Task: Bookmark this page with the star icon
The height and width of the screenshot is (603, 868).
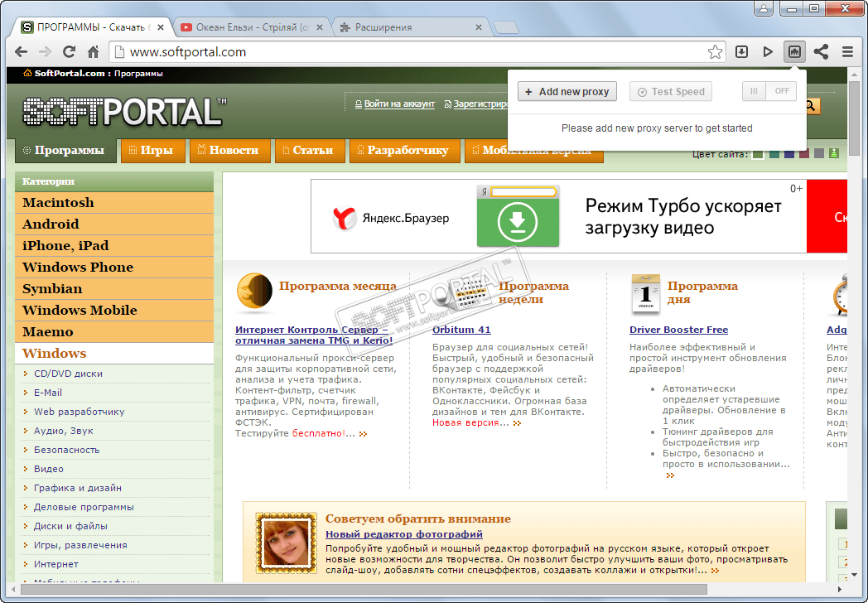Action: pyautogui.click(x=715, y=52)
